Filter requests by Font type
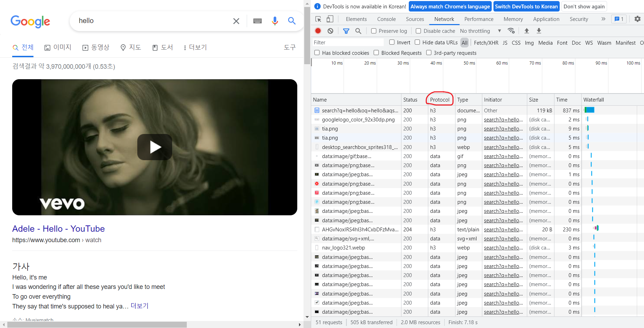Image resolution: width=644 pixels, height=328 pixels. pyautogui.click(x=562, y=43)
